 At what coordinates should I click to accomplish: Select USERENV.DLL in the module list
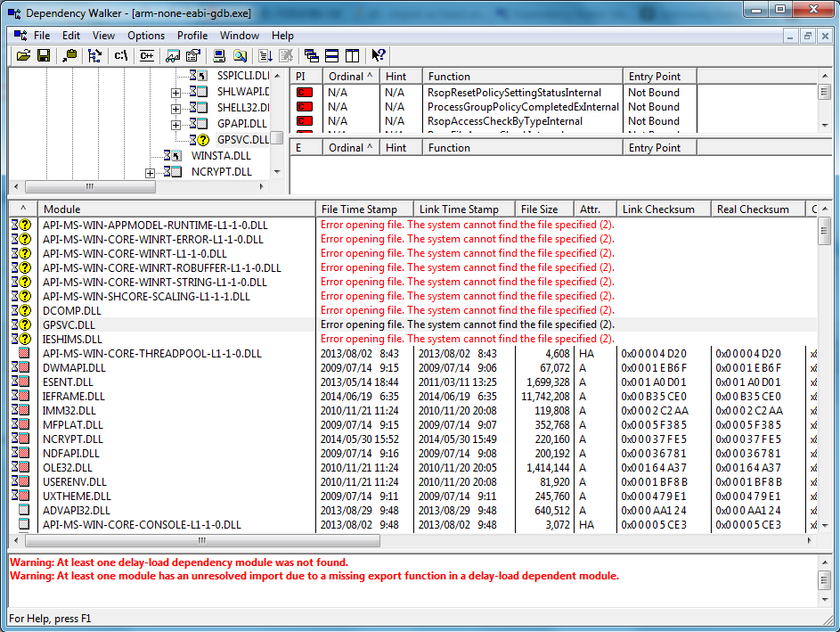point(75,482)
